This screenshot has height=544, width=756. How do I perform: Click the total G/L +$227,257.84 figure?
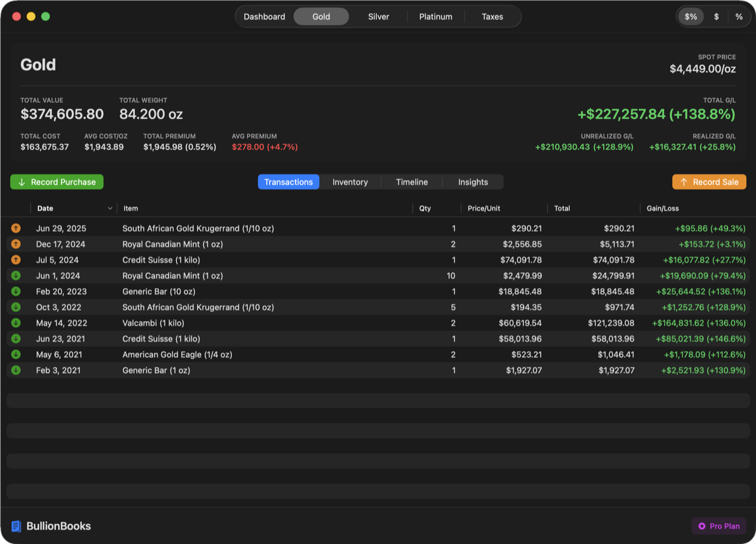tap(656, 114)
